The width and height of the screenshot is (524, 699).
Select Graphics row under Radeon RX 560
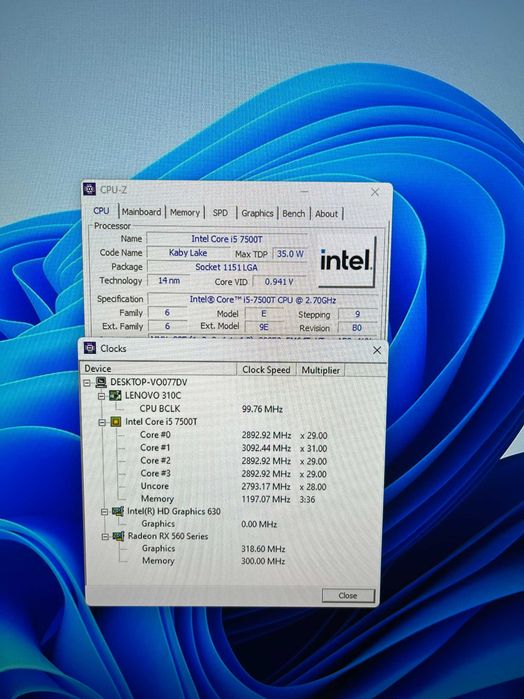[159, 548]
